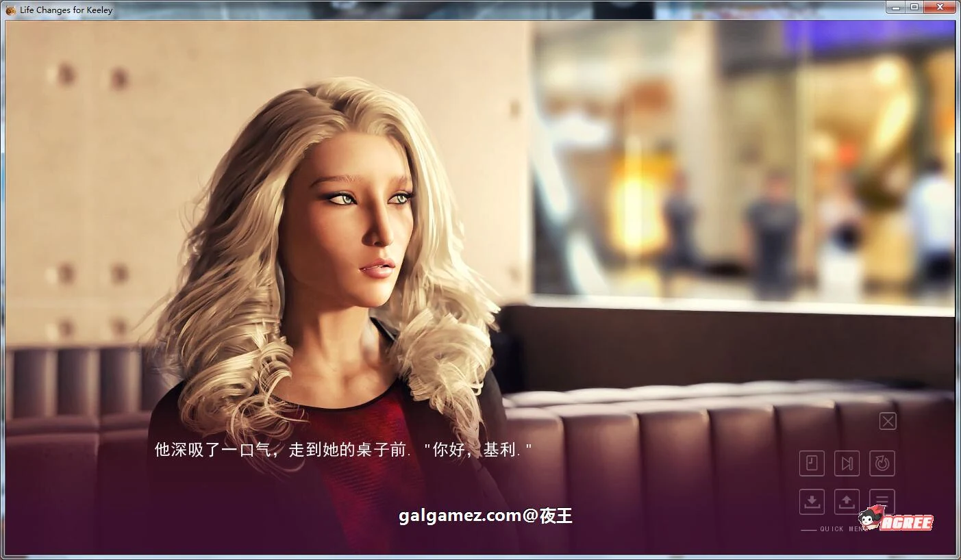Image resolution: width=961 pixels, height=560 pixels.
Task: Click the app icon in the title bar
Action: 10,10
